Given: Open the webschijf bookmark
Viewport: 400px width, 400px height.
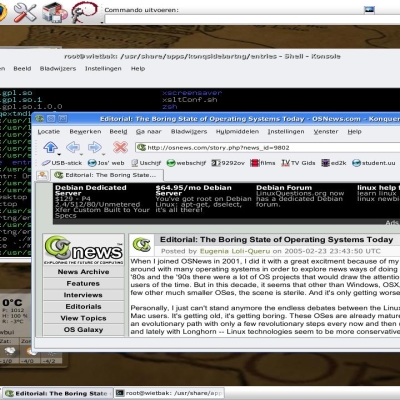Looking at the screenshot, I should [x=186, y=163].
